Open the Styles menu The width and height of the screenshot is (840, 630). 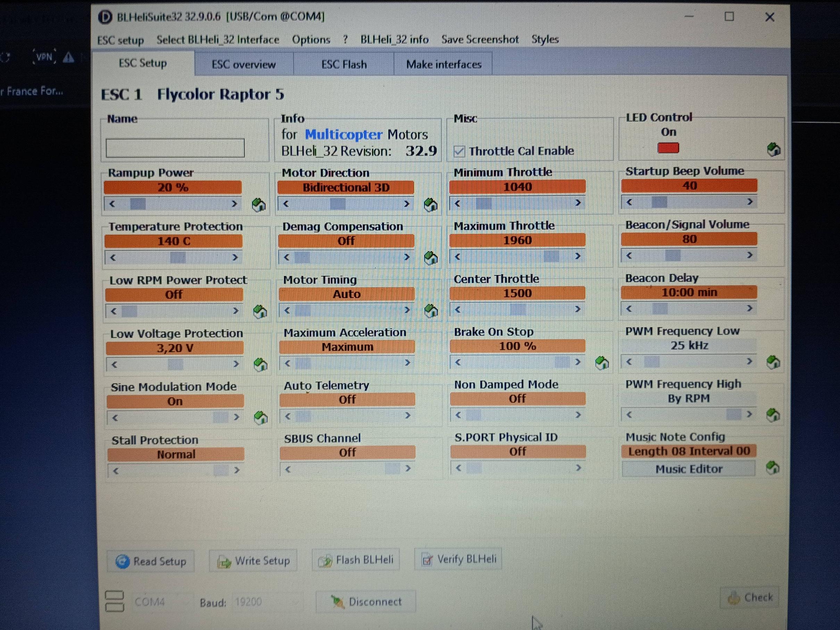545,40
